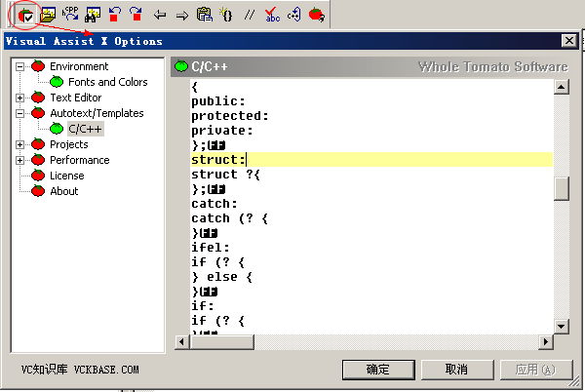Click the horizontal scrollbar thumb
This screenshot has width=585, height=392.
click(222, 341)
